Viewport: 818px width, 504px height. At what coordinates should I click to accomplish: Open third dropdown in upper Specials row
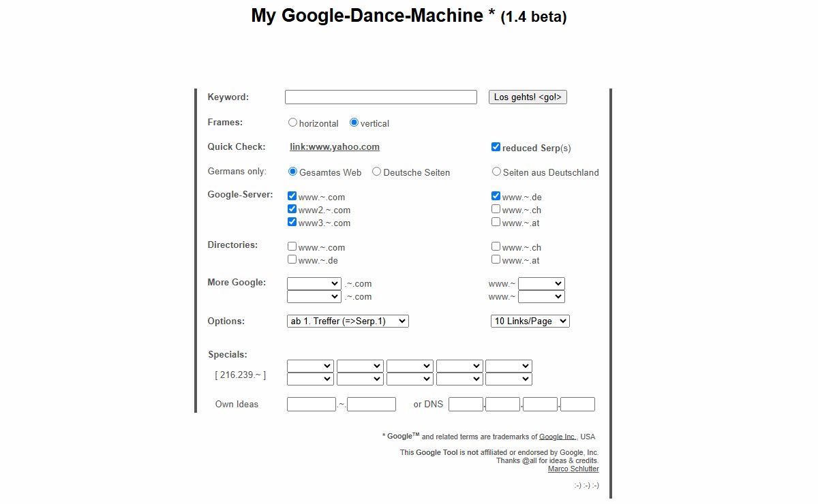(410, 366)
